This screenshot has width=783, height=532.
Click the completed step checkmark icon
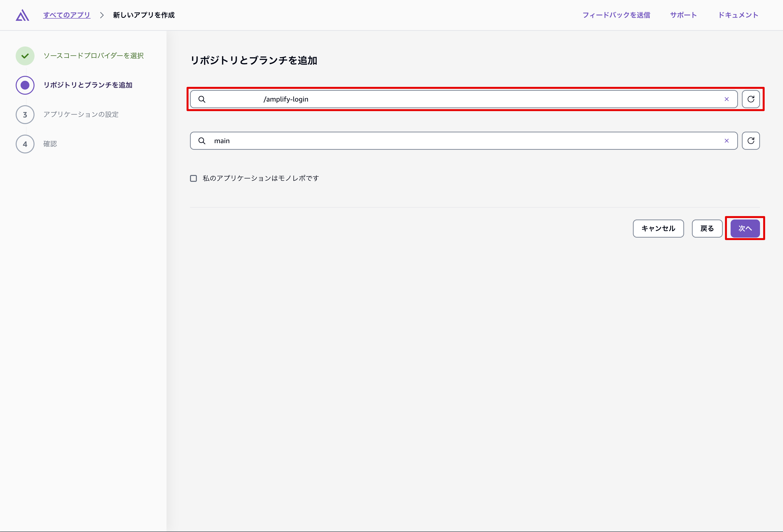tap(25, 56)
